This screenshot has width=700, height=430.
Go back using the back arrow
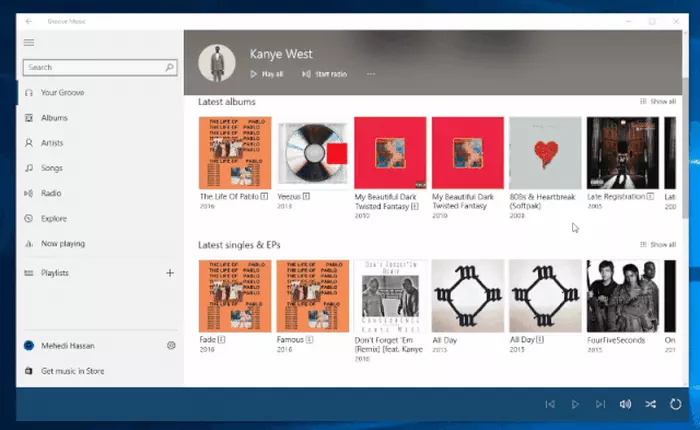click(x=28, y=20)
